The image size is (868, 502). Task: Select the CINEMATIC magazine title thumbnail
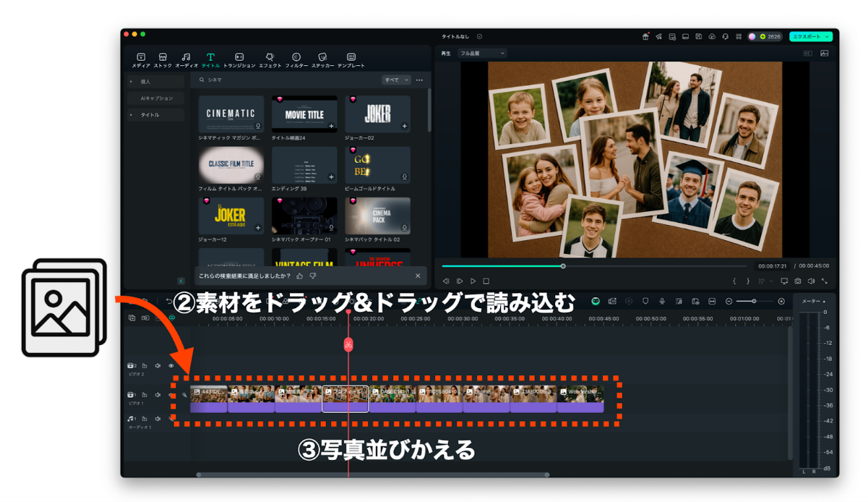(x=231, y=114)
